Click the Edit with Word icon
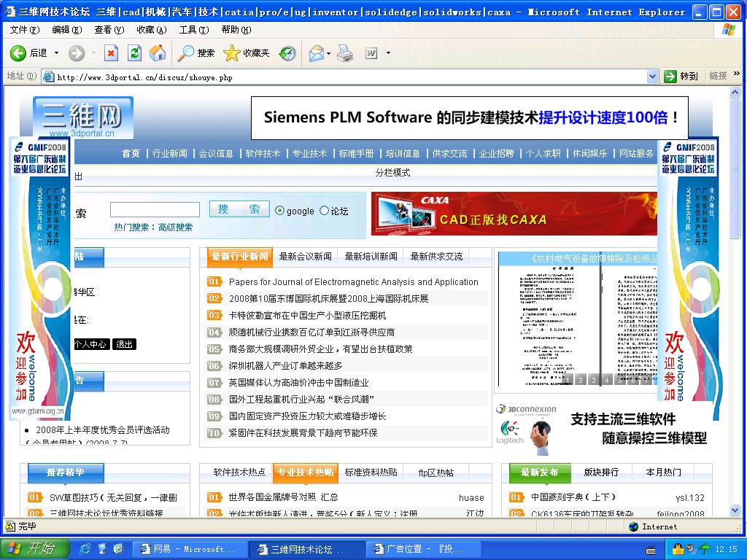Image resolution: width=747 pixels, height=560 pixels. tap(371, 53)
